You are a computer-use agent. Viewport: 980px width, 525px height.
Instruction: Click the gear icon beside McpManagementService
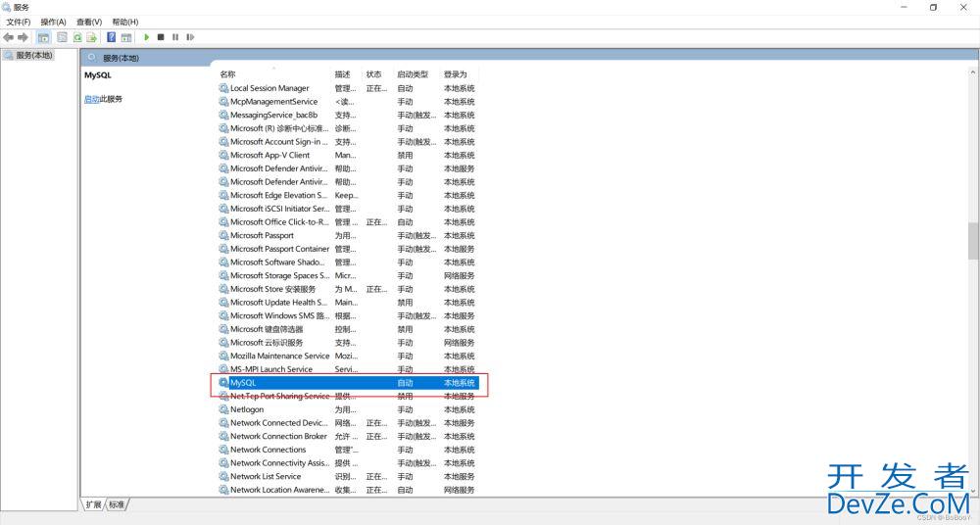tap(223, 101)
